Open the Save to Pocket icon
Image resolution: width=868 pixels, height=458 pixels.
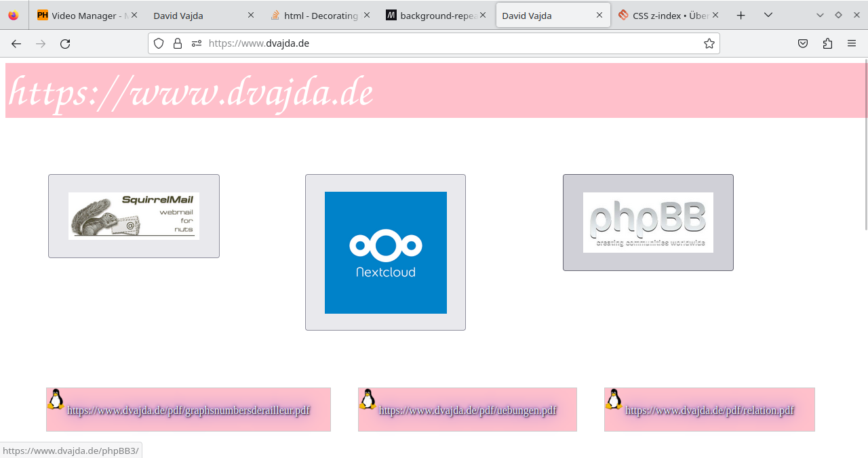[802, 43]
